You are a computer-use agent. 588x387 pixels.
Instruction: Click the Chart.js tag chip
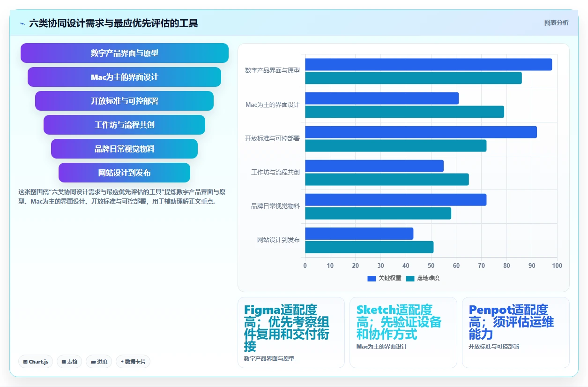(x=36, y=362)
